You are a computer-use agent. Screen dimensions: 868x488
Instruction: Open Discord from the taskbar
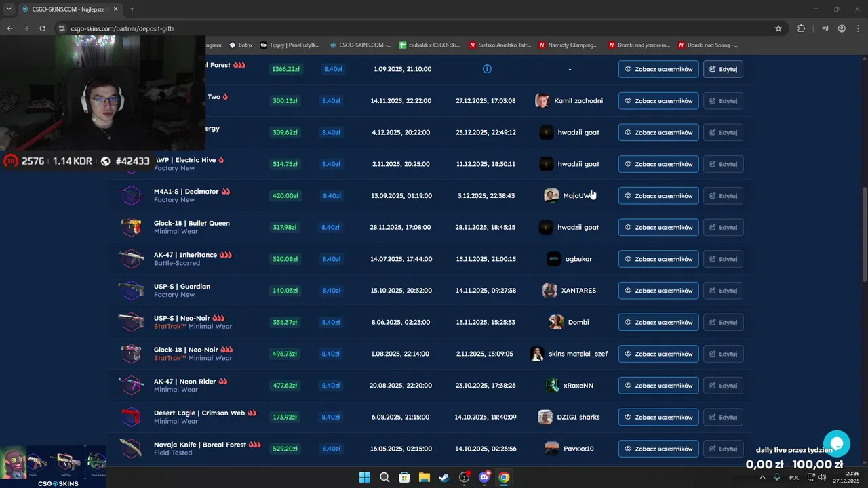[x=484, y=477]
